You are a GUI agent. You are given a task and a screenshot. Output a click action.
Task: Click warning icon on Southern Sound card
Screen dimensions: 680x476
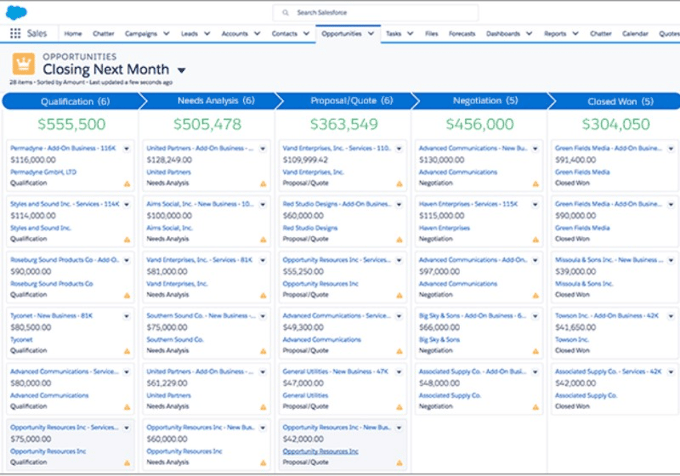click(263, 351)
